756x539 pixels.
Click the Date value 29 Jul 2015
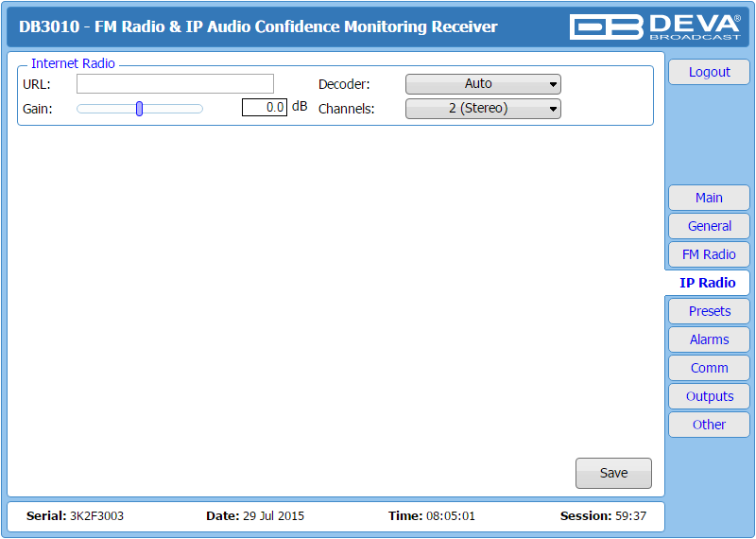[273, 516]
